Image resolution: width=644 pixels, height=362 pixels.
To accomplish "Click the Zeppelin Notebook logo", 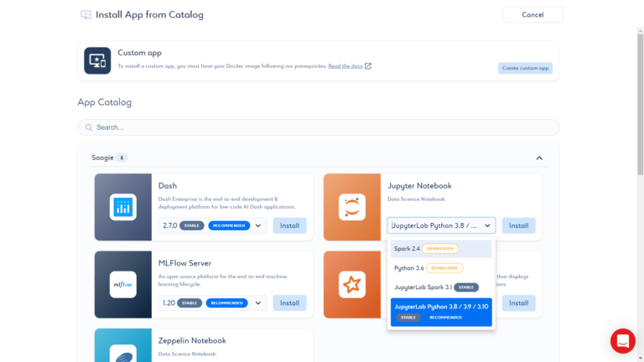I will pyautogui.click(x=122, y=355).
